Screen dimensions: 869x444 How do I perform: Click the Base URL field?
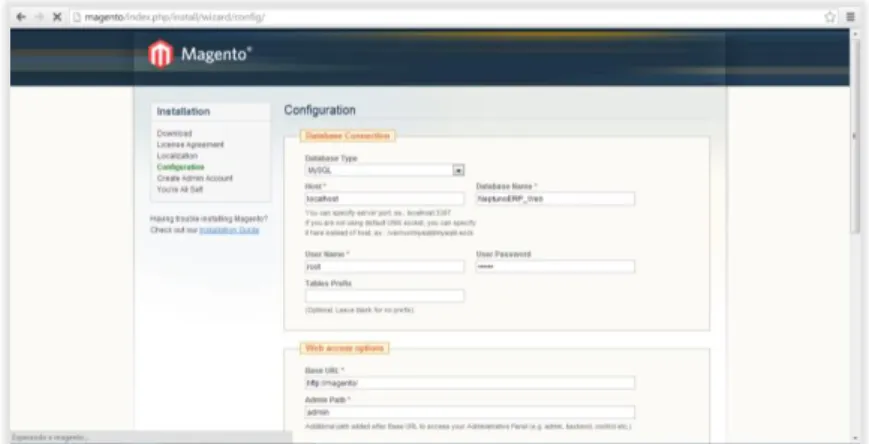[x=470, y=382]
